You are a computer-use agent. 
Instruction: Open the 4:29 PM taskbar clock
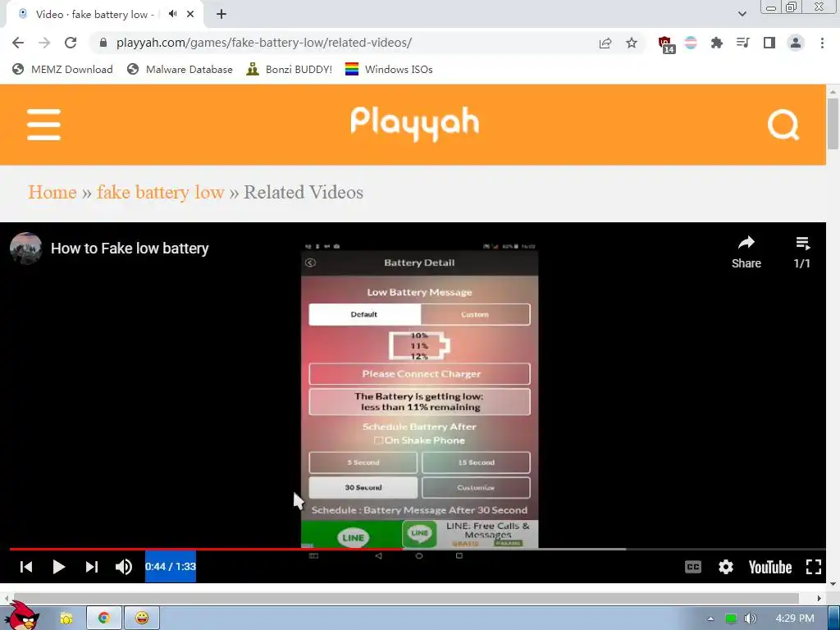coord(794,619)
